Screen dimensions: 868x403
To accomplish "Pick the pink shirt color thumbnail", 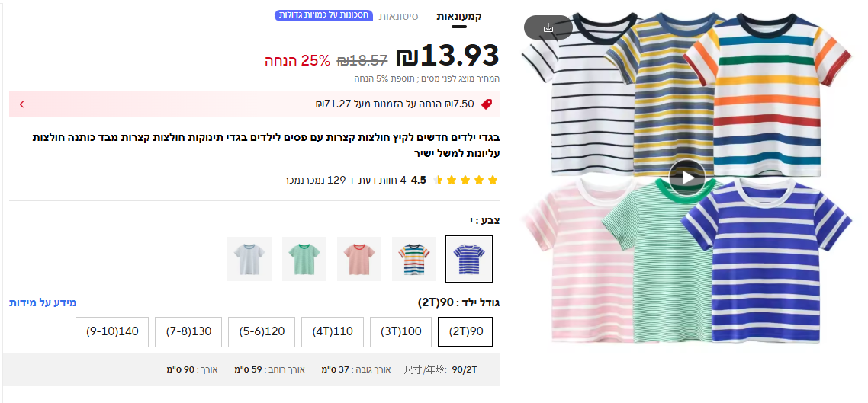I will pos(359,258).
